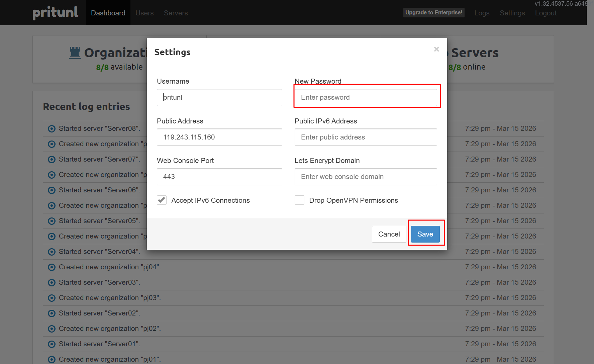Enable Drop OpenVPN Permissions
The width and height of the screenshot is (594, 364).
299,200
